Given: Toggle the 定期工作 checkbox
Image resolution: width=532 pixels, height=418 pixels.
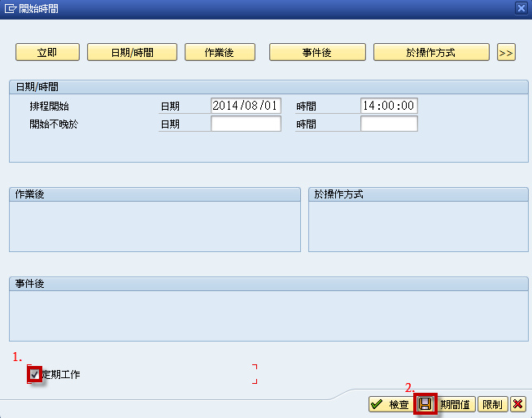Looking at the screenshot, I should pyautogui.click(x=34, y=375).
